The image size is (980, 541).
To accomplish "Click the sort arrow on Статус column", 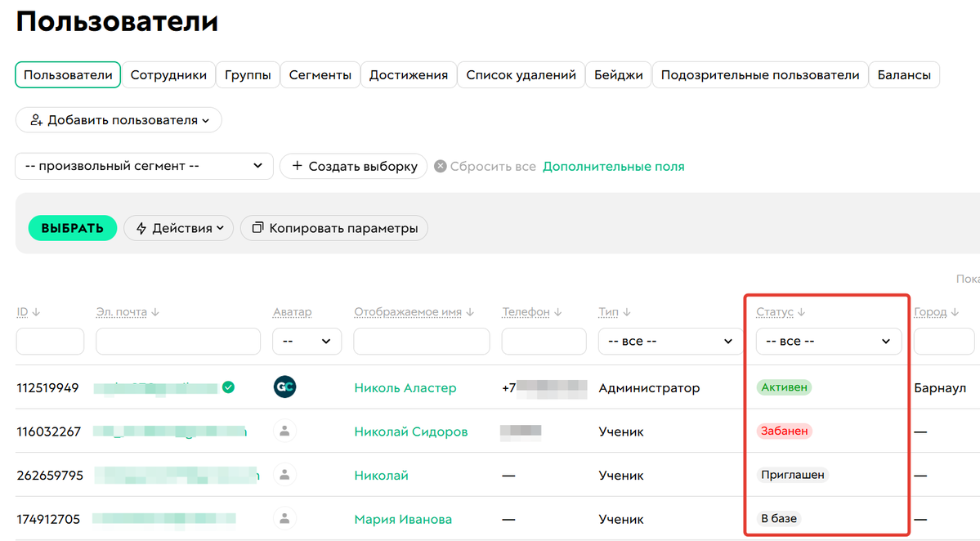I will [x=802, y=311].
